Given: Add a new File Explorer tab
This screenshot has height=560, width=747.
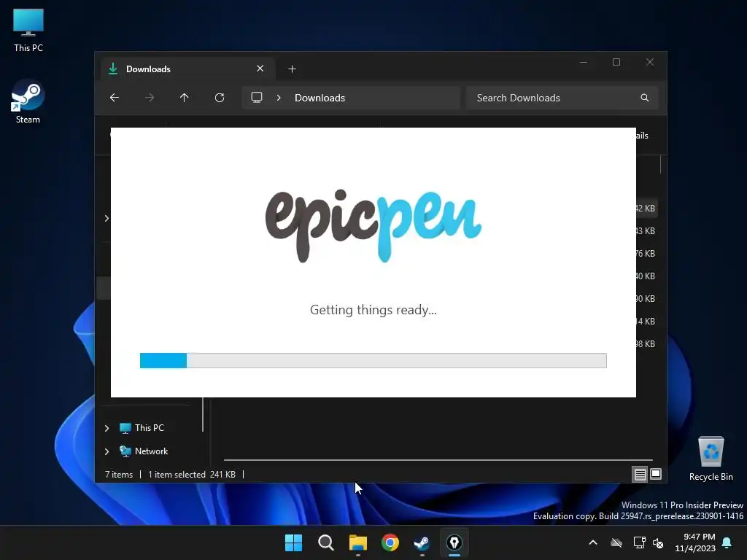Looking at the screenshot, I should [292, 69].
